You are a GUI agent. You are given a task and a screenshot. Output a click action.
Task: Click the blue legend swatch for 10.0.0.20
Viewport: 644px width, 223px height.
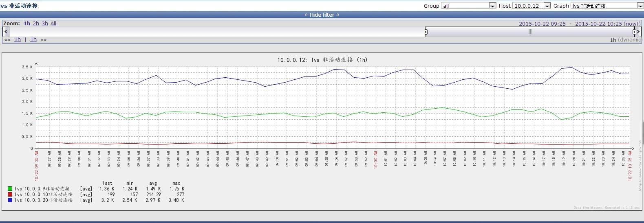pos(10,200)
